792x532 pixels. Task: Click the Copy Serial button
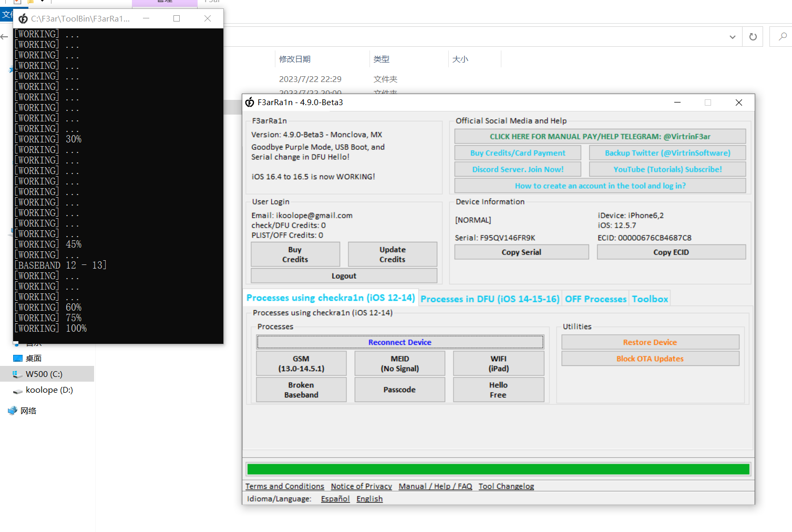tap(521, 252)
